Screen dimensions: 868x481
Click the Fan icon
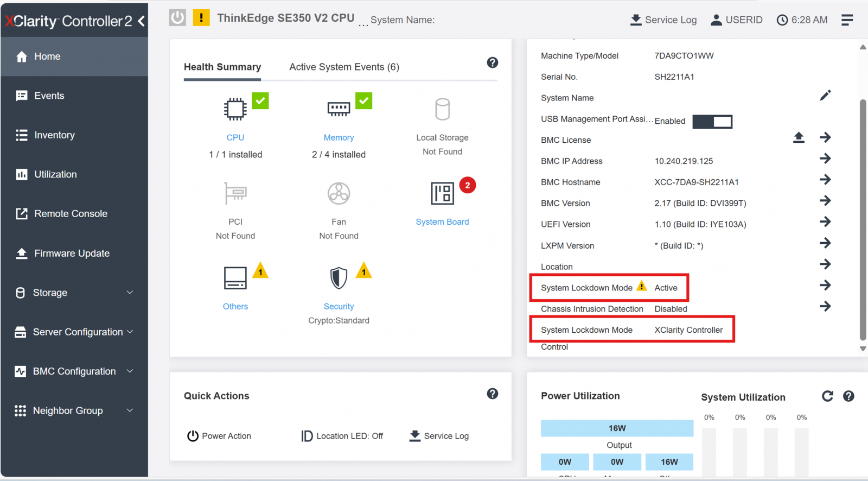click(x=339, y=193)
